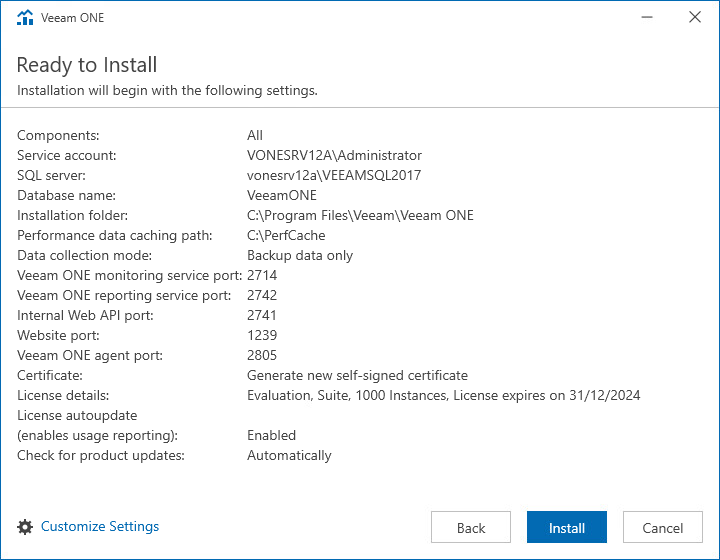Click the Components value All
The image size is (720, 560).
255,135
